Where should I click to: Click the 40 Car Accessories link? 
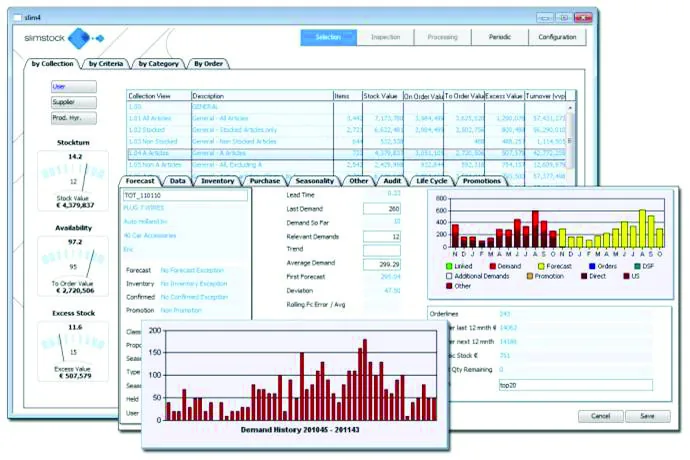click(150, 236)
